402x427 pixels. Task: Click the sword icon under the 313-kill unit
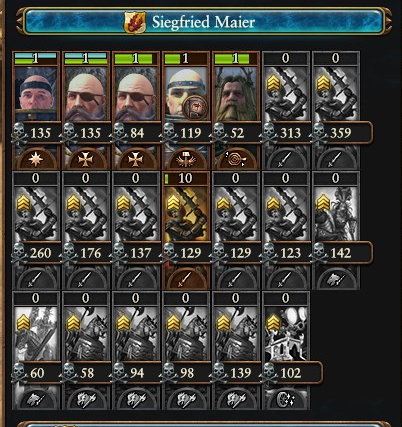[x=285, y=161]
